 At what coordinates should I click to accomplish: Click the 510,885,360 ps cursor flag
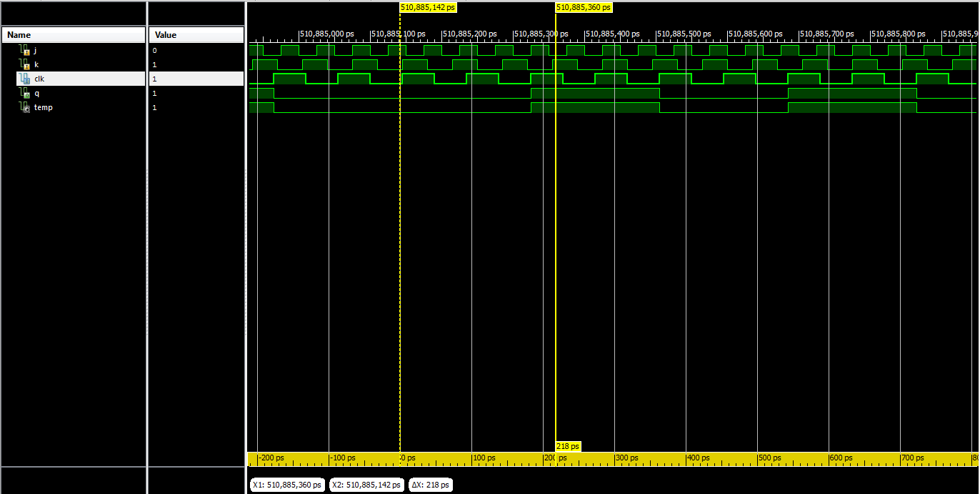(584, 7)
